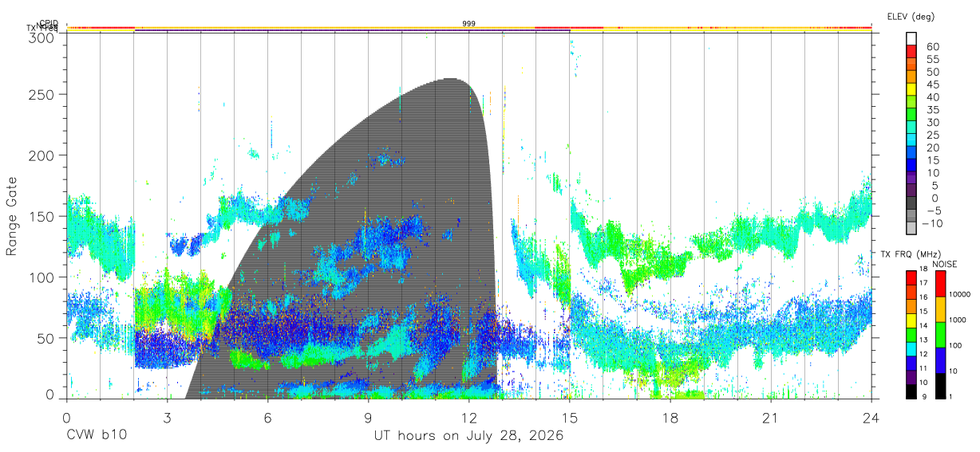Click 'UT hours on July 28, 2026' axis title
Viewport: 980px width, 452px height.
pyautogui.click(x=469, y=436)
